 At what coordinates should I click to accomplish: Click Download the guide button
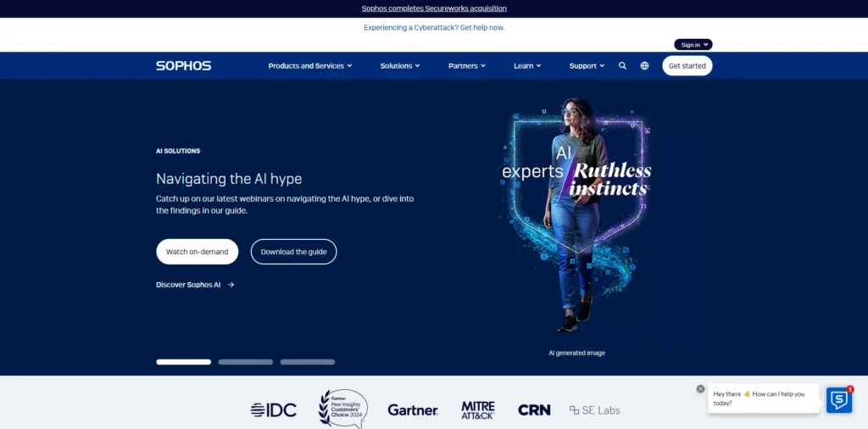293,252
